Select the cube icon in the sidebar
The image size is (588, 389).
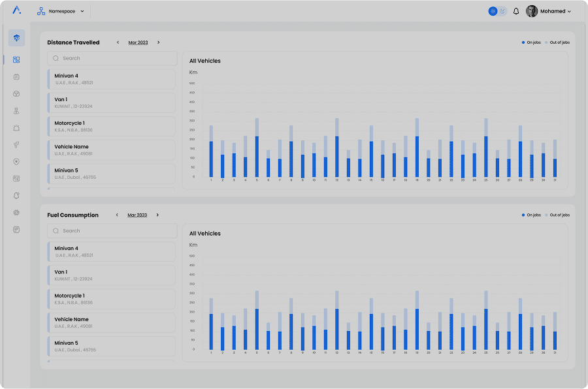[16, 93]
